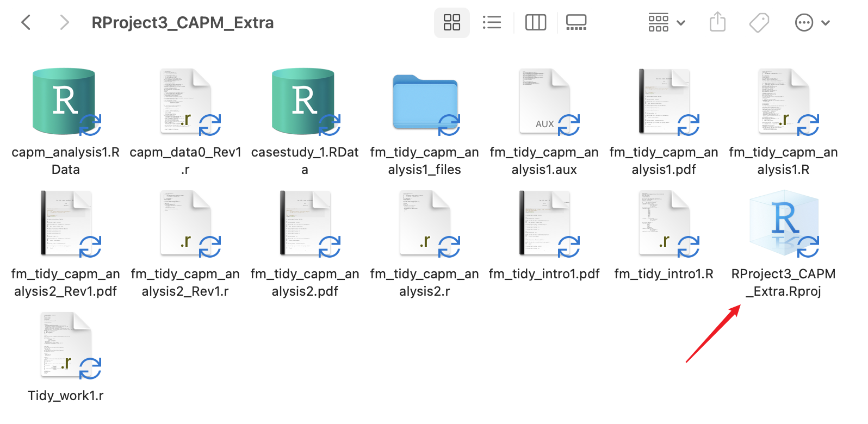Click the chevron next to the ellipsis button

tap(826, 23)
